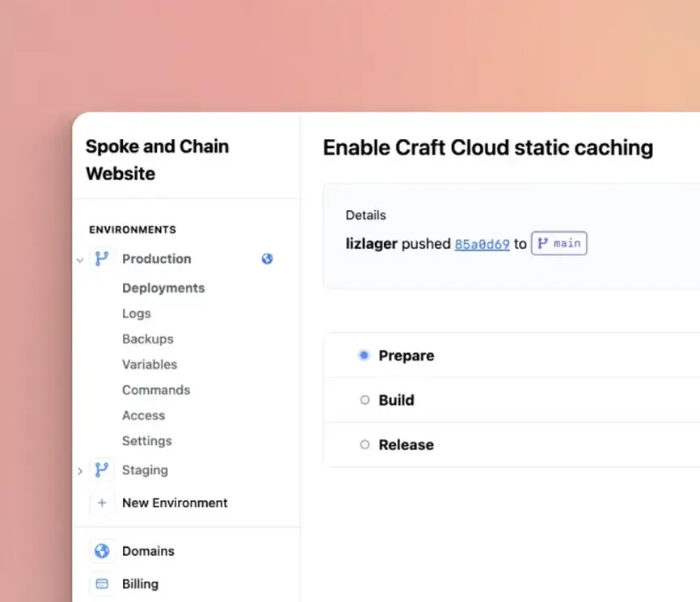Go to Billing page
Viewport: 700px width, 602px height.
click(x=140, y=583)
